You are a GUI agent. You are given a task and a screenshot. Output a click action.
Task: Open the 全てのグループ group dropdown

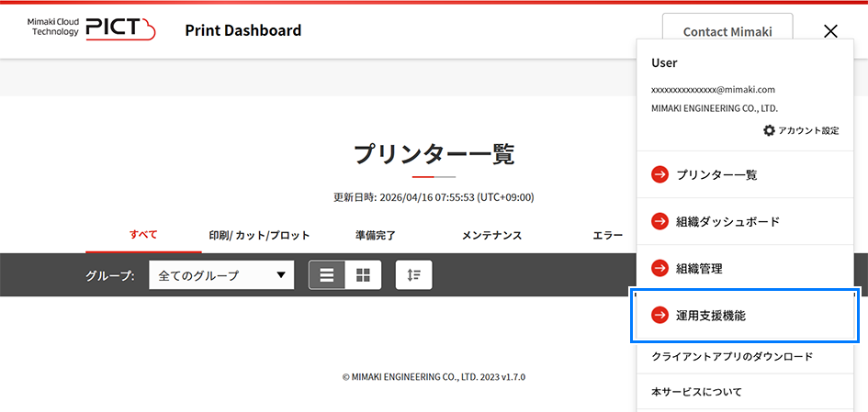coord(221,275)
